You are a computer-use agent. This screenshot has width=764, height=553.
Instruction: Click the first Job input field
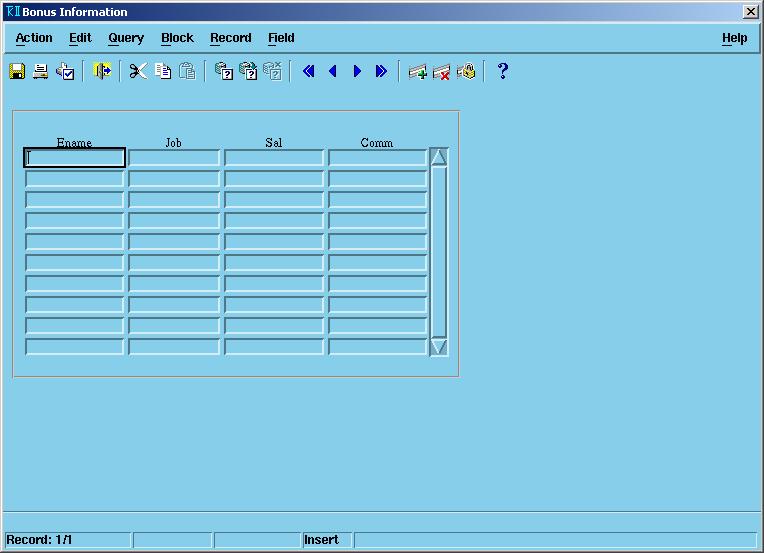(174, 158)
